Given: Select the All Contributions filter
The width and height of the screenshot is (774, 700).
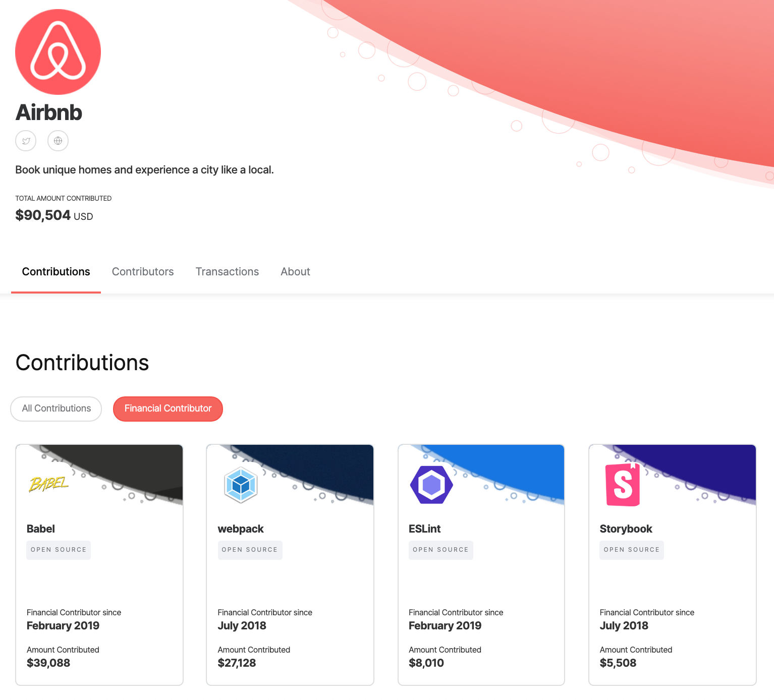Looking at the screenshot, I should (56, 409).
